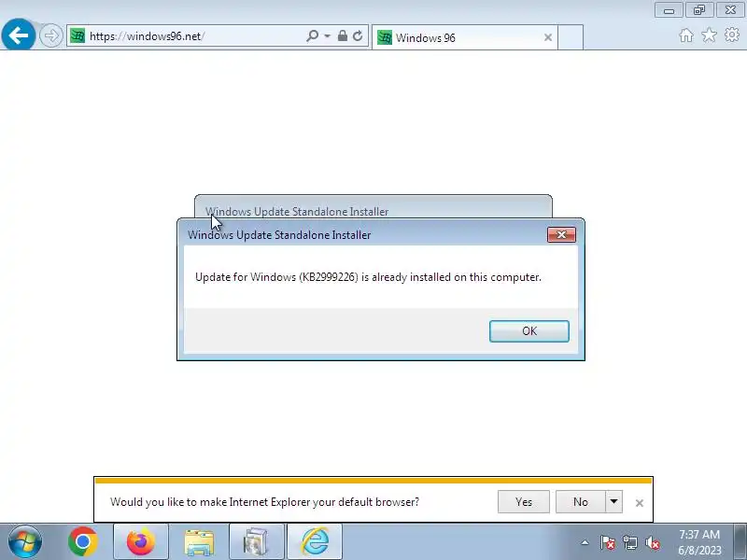The width and height of the screenshot is (747, 560).
Task: Close the Windows 96 tab
Action: pyautogui.click(x=548, y=37)
